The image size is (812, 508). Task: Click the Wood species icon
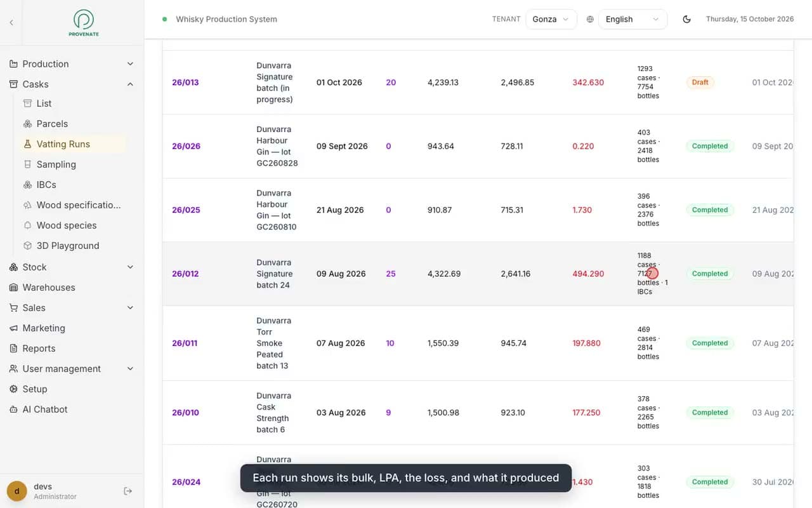tap(27, 225)
